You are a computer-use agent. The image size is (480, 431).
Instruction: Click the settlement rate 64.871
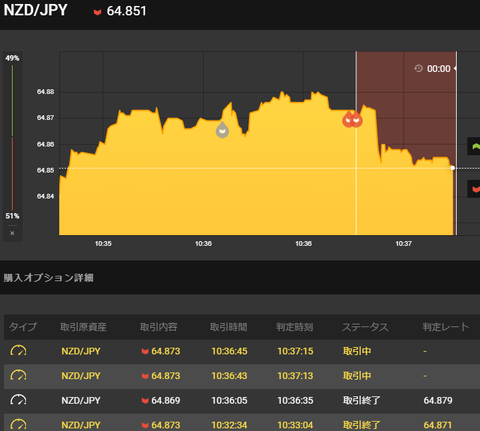click(x=438, y=425)
